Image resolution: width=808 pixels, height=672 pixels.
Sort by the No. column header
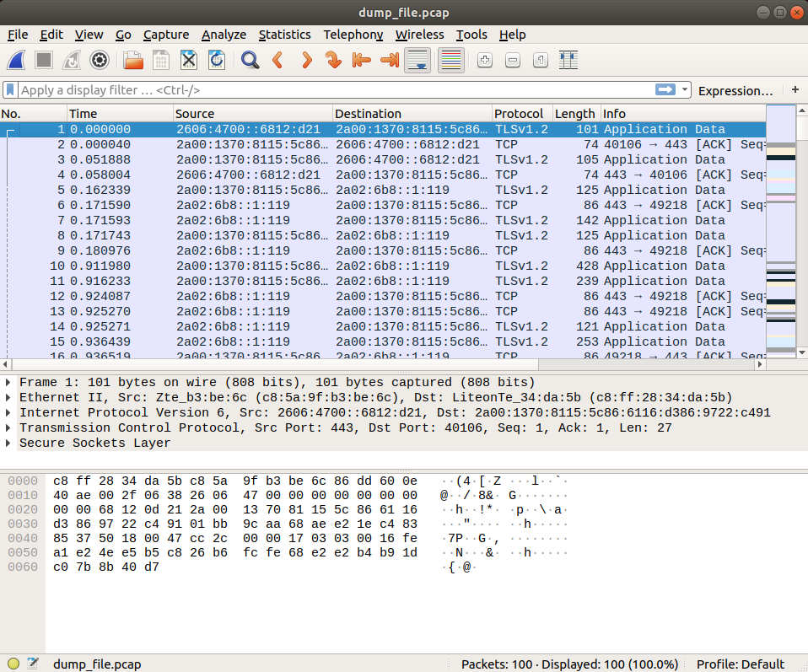coord(34,113)
